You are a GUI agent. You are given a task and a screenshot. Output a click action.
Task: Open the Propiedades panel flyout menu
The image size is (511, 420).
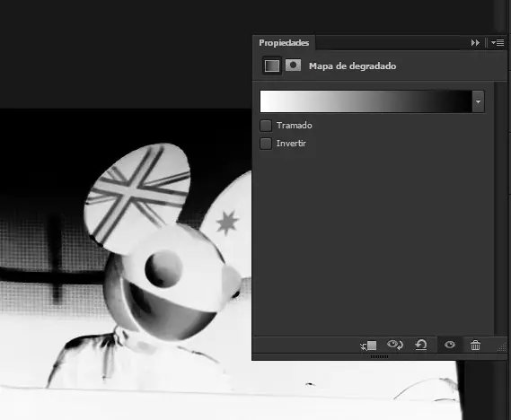tap(498, 43)
